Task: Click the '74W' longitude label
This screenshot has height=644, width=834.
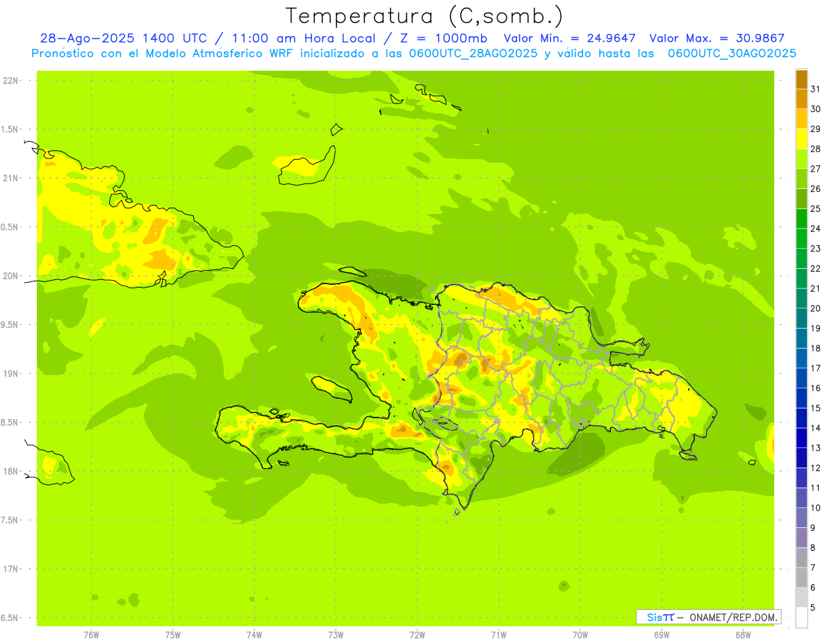Action: 254,635
